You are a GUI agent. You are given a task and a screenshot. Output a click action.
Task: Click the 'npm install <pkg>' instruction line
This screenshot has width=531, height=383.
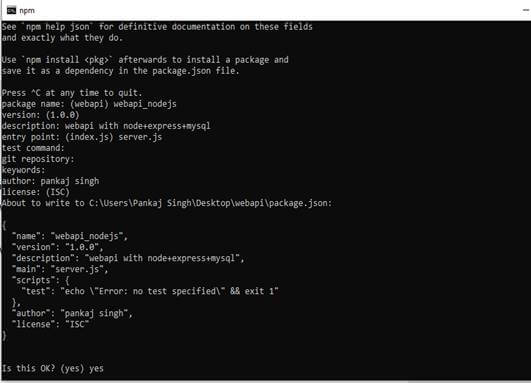(145, 60)
